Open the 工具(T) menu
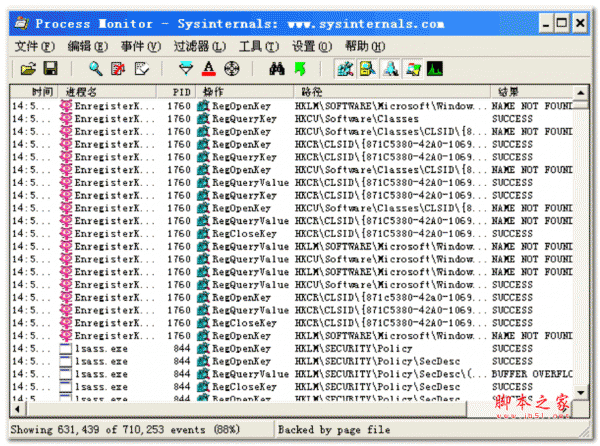 coord(259,46)
